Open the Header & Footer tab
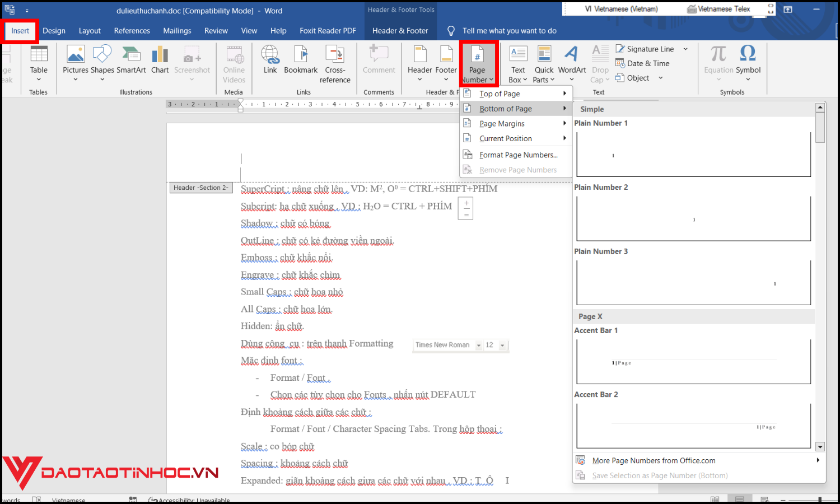Screen dimensions: 840x504 click(400, 31)
